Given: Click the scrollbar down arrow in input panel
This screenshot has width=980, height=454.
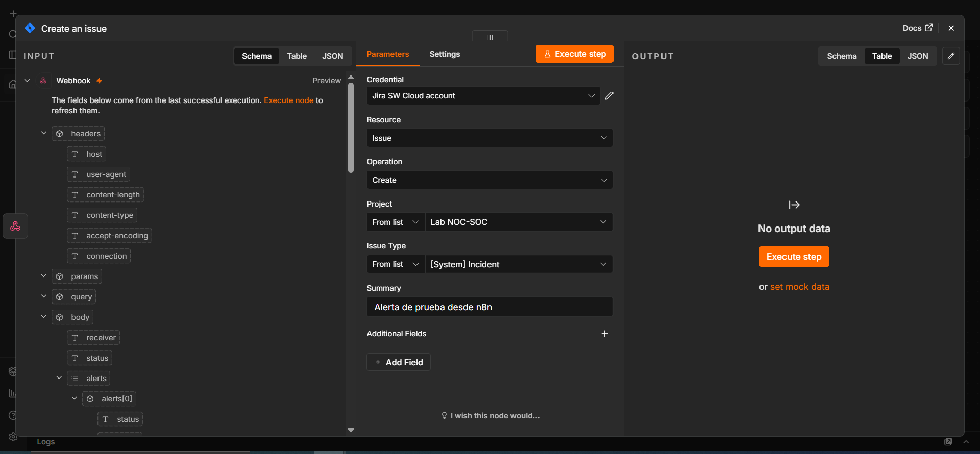Looking at the screenshot, I should (x=351, y=431).
